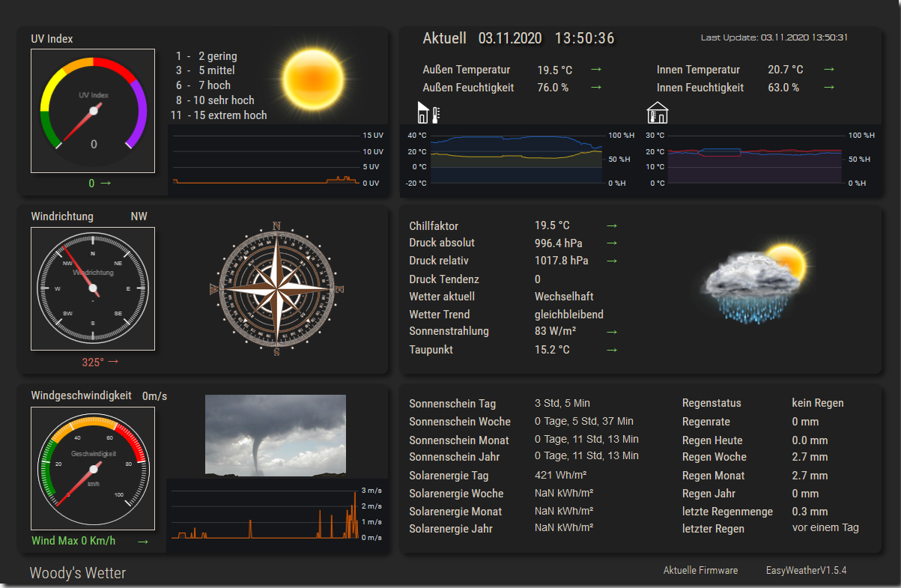Viewport: 901px width, 588px height.
Task: Click the green arrow next to Druck absolut
Action: [612, 243]
